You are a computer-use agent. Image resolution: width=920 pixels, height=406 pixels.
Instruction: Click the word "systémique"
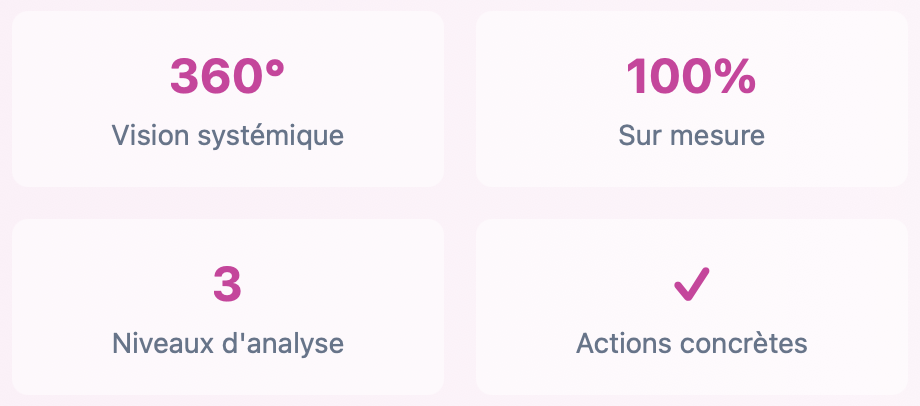pos(270,137)
